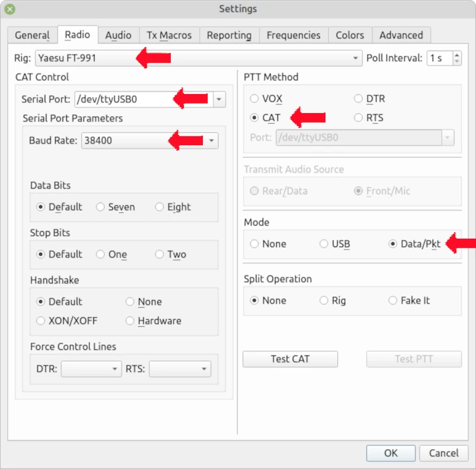Choose Hardware handshake option
The width and height of the screenshot is (476, 469).
(130, 321)
